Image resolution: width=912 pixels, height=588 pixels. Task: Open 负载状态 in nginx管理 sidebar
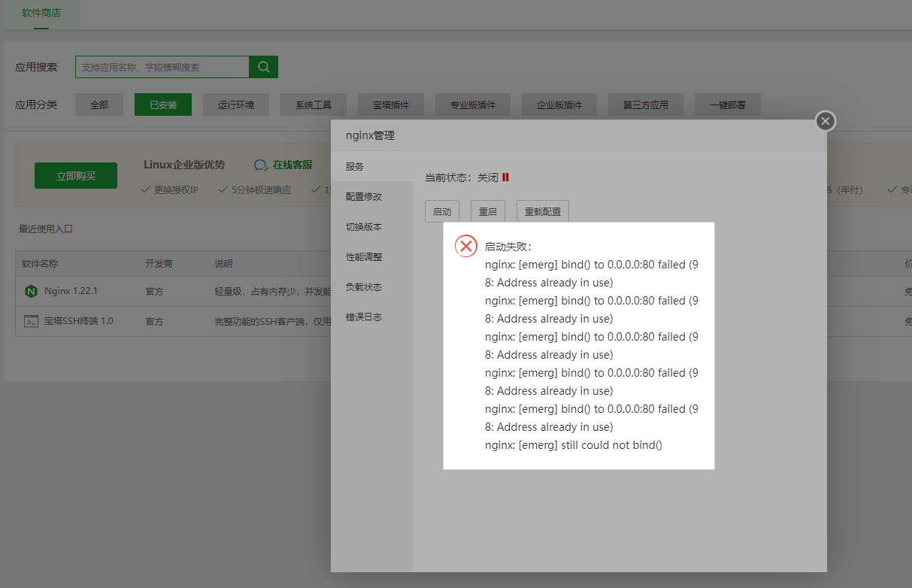pyautogui.click(x=372, y=286)
